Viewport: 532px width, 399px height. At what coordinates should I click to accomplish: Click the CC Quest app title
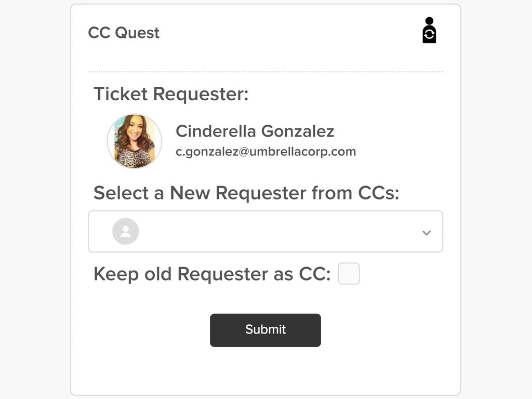(x=124, y=33)
